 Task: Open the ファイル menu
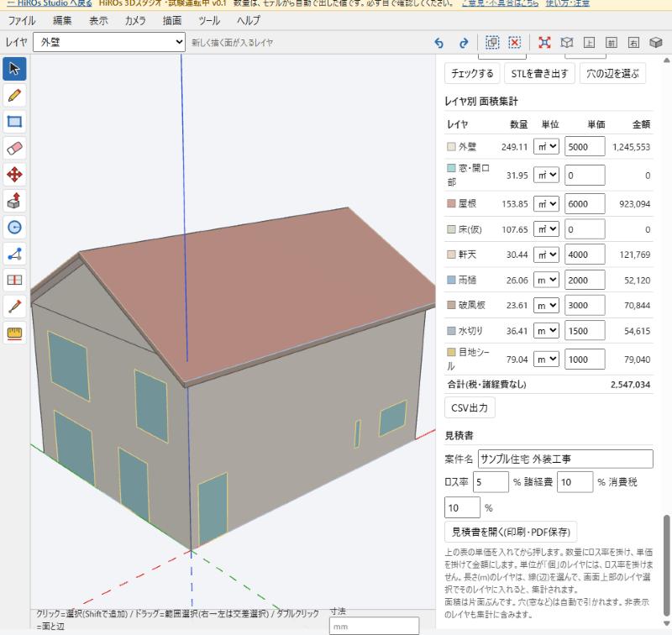(22, 20)
